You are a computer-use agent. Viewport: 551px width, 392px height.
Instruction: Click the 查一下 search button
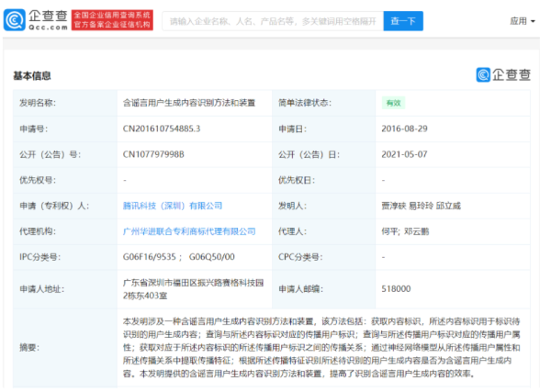377,20
